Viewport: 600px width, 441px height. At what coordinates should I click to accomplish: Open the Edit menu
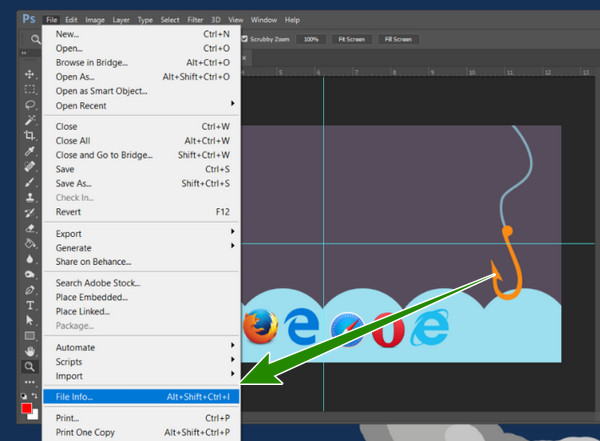point(71,20)
